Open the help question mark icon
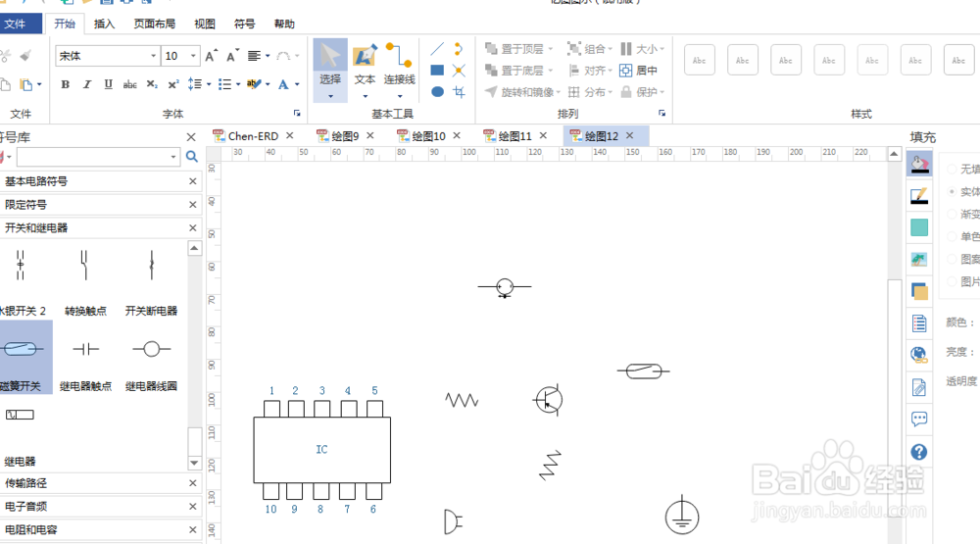 coord(919,452)
